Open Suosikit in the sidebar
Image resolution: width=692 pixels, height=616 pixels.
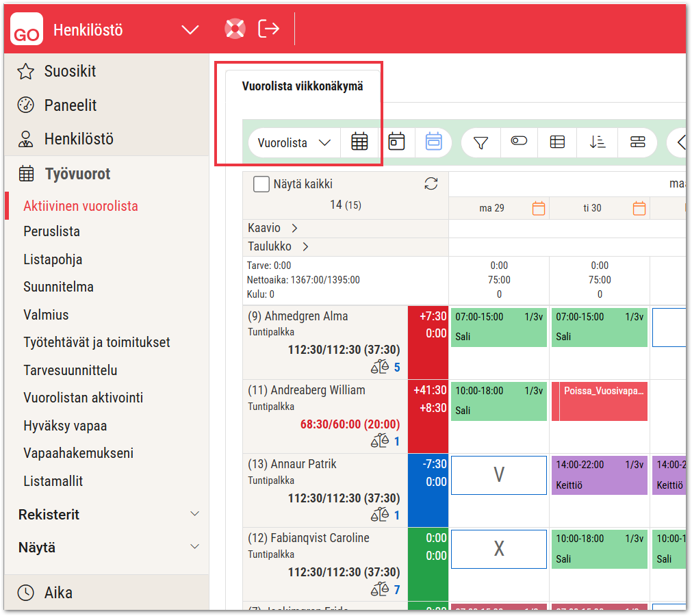tap(70, 71)
